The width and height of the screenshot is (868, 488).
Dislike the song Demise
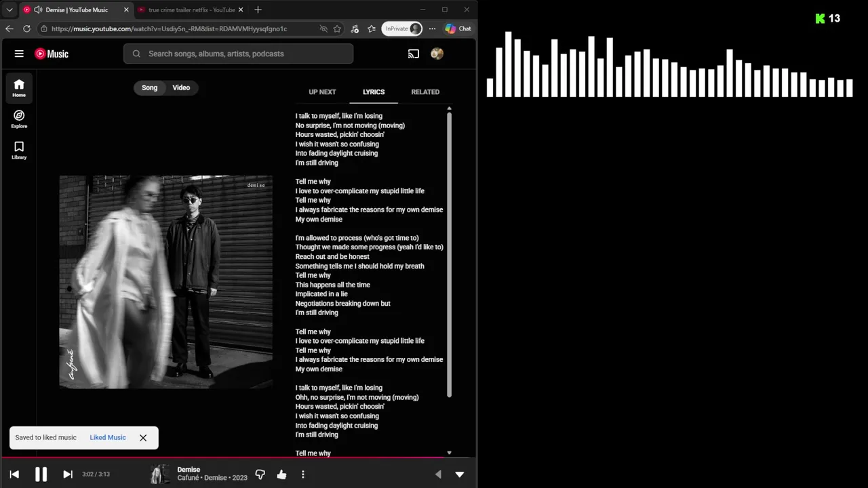(260, 474)
